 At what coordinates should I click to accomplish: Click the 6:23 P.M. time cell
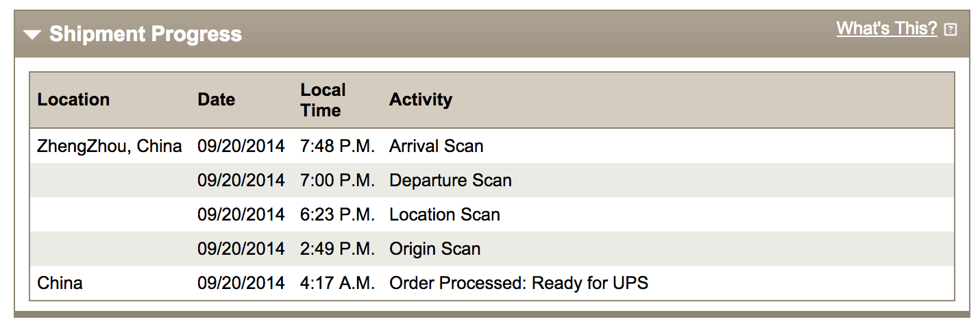pos(337,214)
